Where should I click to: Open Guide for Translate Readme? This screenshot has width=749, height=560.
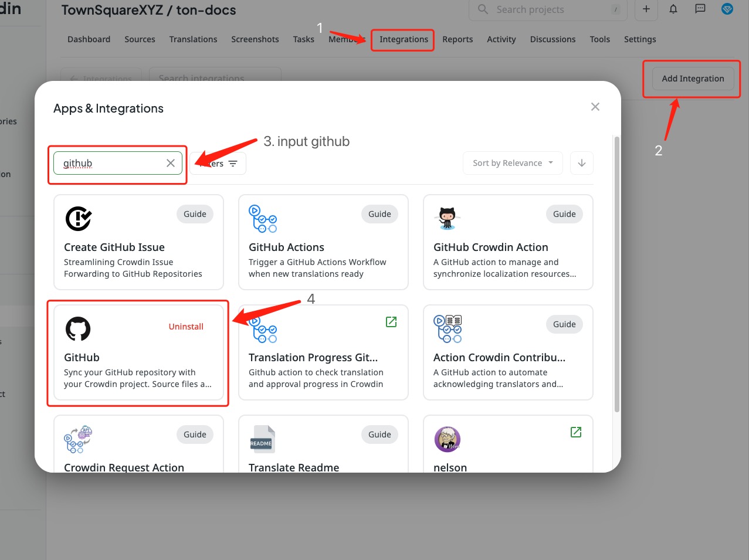[x=379, y=435]
